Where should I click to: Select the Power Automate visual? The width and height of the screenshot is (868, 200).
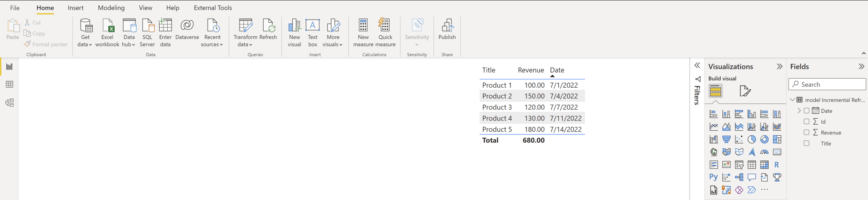click(x=752, y=190)
